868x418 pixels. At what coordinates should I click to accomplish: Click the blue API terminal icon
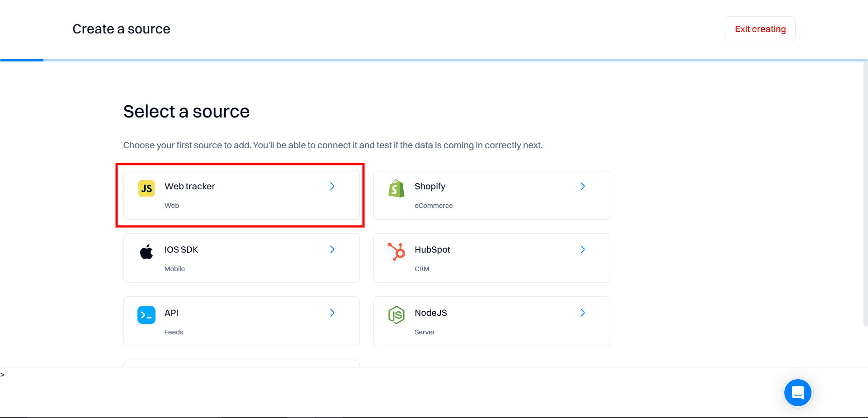click(x=146, y=315)
